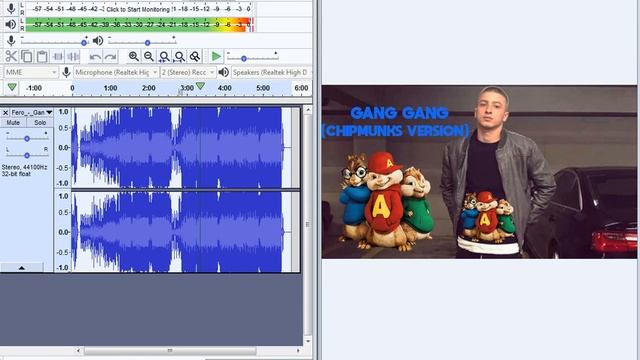Click the Fit Selection zoom icon

point(164,56)
